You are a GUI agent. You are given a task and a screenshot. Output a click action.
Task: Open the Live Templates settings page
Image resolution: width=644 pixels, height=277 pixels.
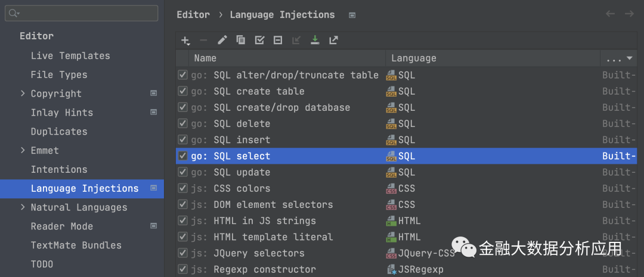[70, 55]
